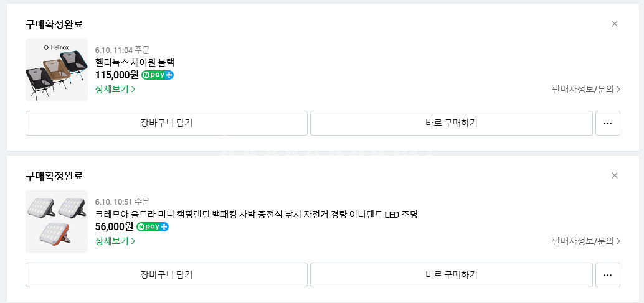
Task: Buy Claymore lantern now with 바로 구매하기
Action: coord(451,275)
